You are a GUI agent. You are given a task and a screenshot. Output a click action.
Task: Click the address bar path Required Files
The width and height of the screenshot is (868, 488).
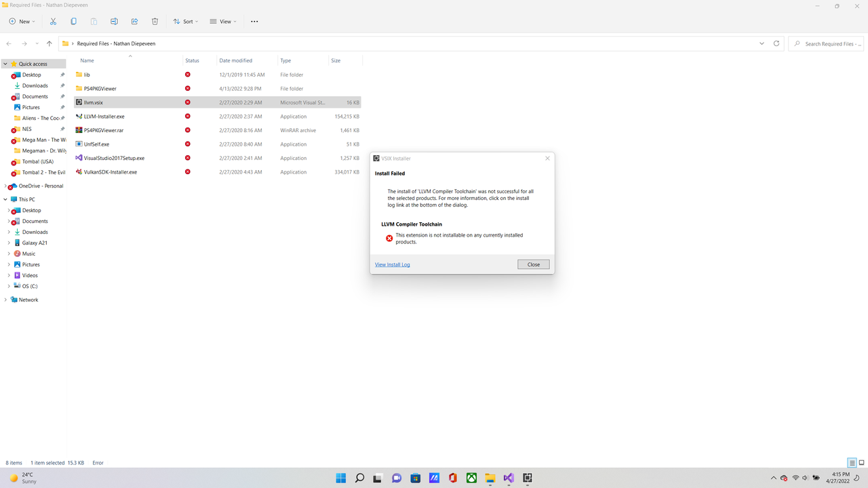tap(116, 43)
